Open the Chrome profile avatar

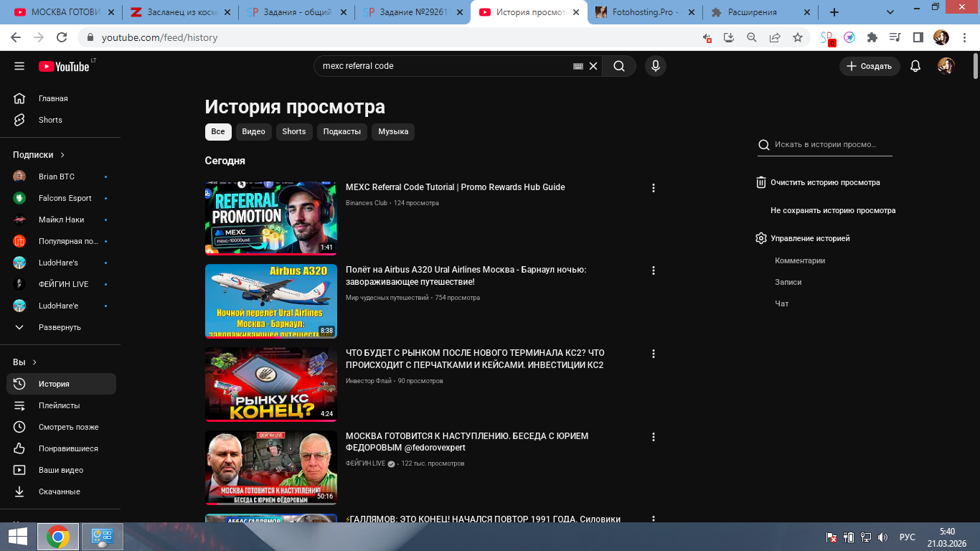(x=941, y=37)
